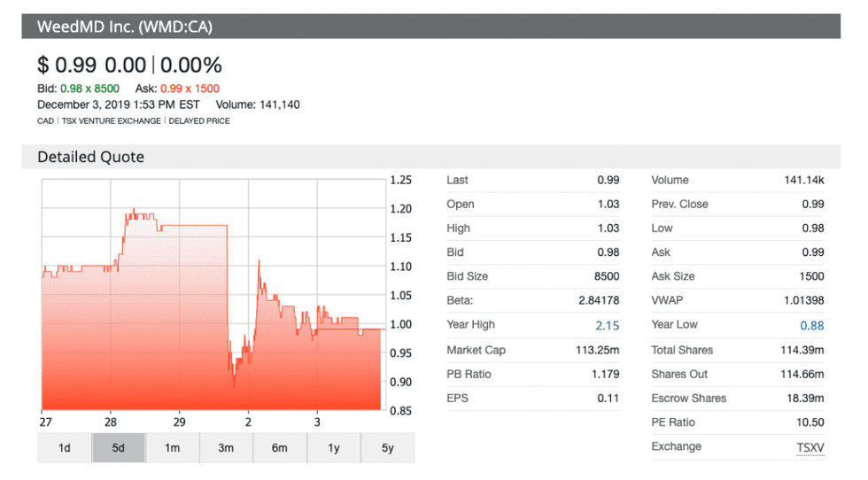Show the 3m chart period

pos(226,448)
